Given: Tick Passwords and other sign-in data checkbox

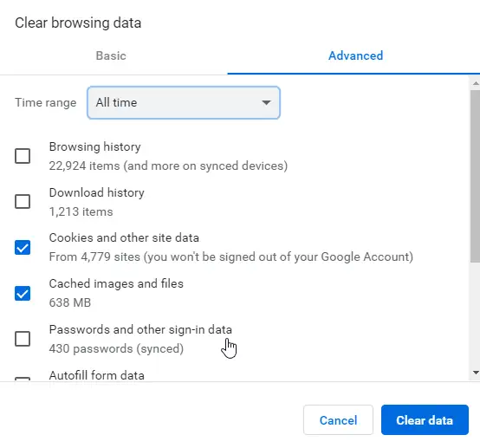Looking at the screenshot, I should 23,339.
